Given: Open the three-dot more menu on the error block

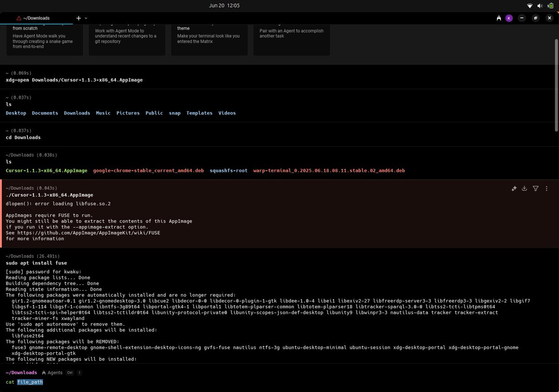Looking at the screenshot, I should (546, 189).
